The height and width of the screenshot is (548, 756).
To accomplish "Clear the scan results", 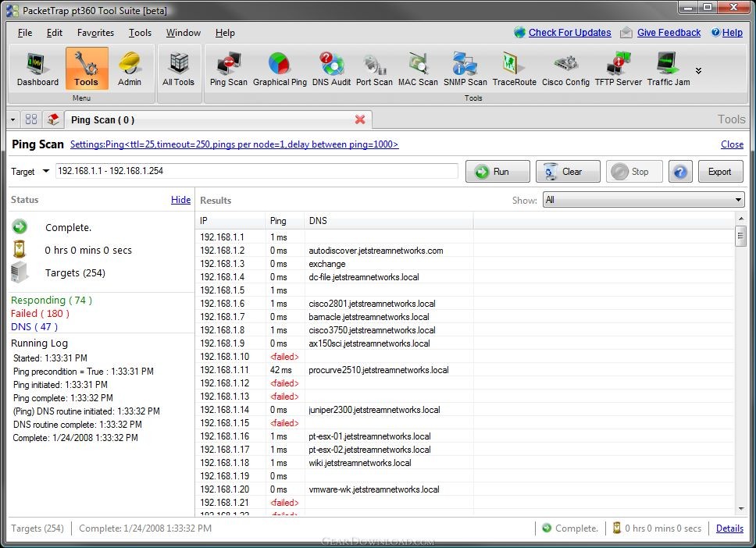I will coord(568,172).
